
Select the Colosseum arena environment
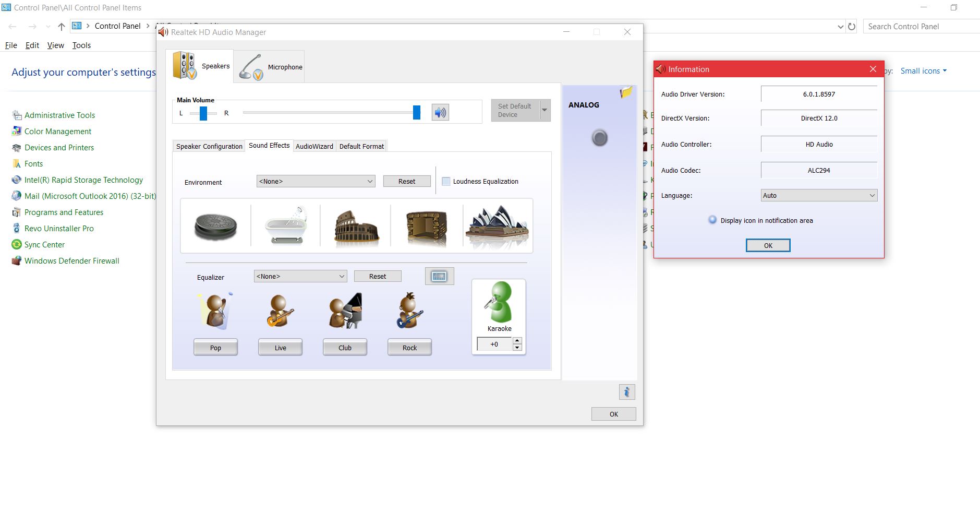coord(357,228)
